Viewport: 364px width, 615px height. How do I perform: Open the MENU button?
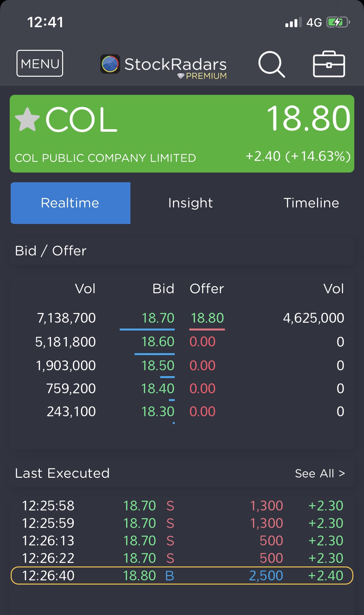coord(40,63)
